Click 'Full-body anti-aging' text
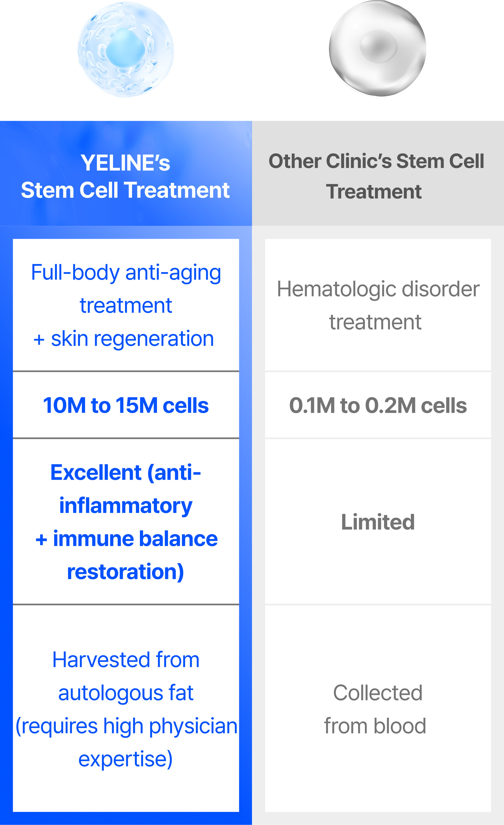 pyautogui.click(x=126, y=272)
